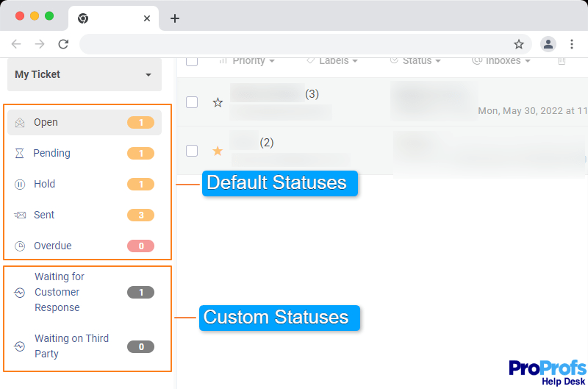The height and width of the screenshot is (389, 588).
Task: Open the Labels filter dropdown
Action: pos(332,61)
